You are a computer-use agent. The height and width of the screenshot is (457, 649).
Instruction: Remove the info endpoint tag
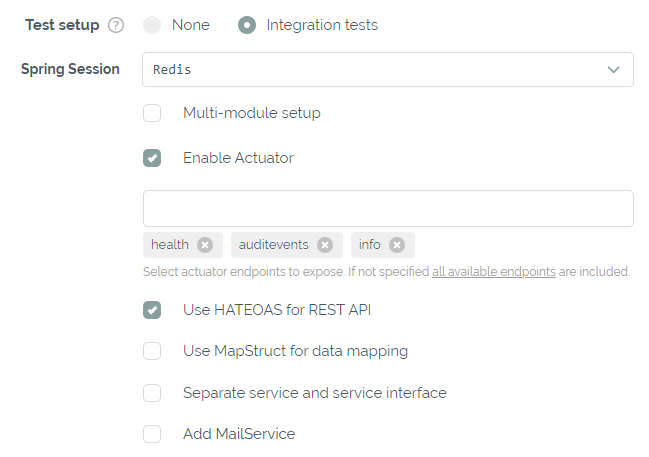coord(397,245)
